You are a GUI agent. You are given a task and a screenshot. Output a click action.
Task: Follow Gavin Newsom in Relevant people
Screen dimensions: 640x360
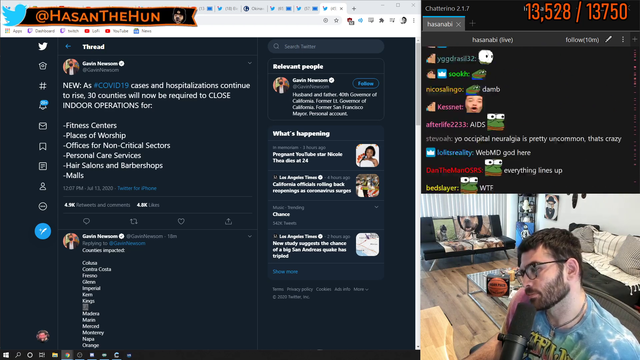click(x=365, y=83)
